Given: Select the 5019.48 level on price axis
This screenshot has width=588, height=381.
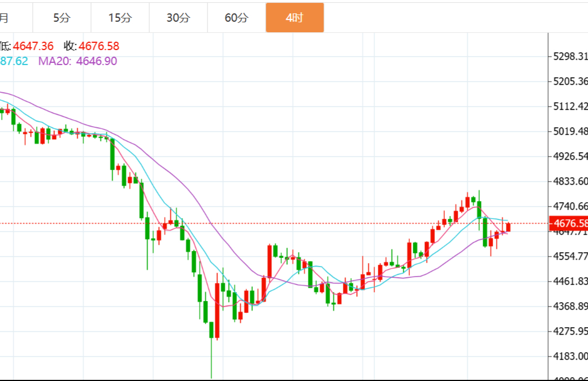Looking at the screenshot, I should tap(570, 132).
